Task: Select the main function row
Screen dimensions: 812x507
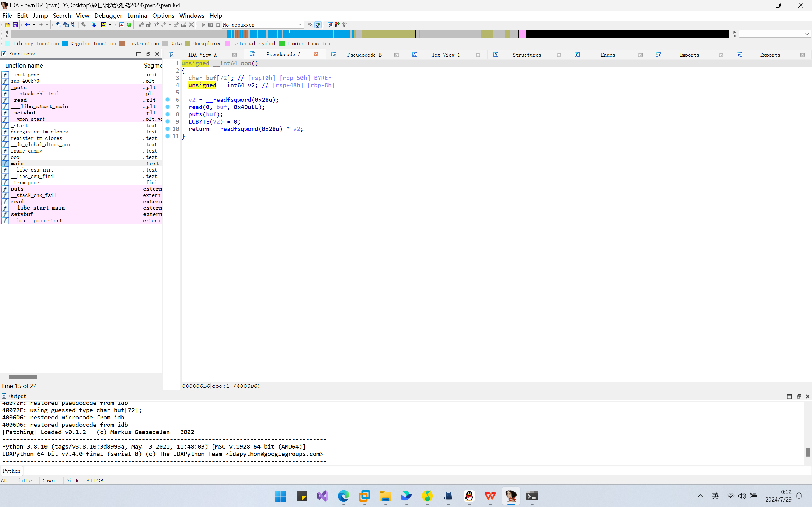Action: coord(81,164)
